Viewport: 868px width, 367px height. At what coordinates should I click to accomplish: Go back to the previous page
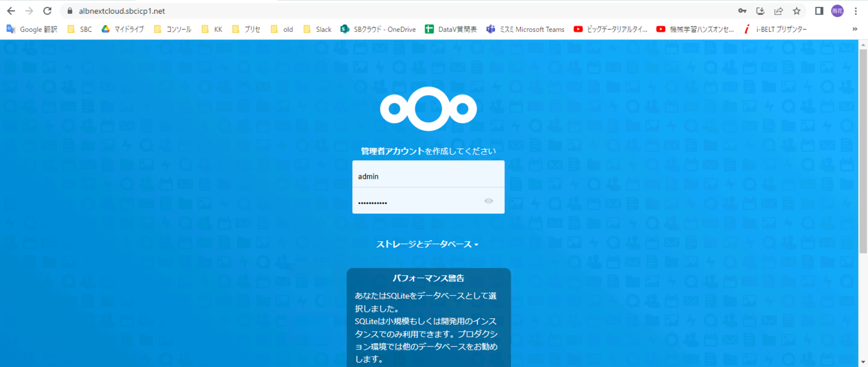pos(11,11)
